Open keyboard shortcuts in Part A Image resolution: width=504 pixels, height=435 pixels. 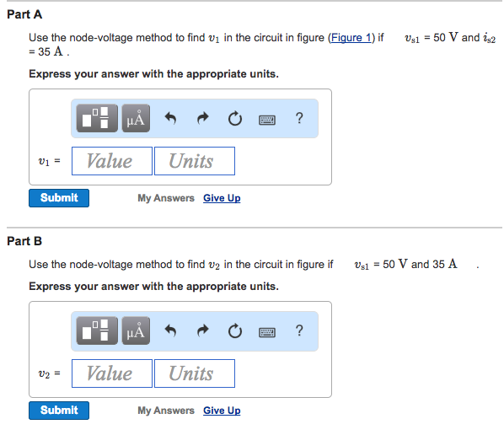pyautogui.click(x=267, y=120)
